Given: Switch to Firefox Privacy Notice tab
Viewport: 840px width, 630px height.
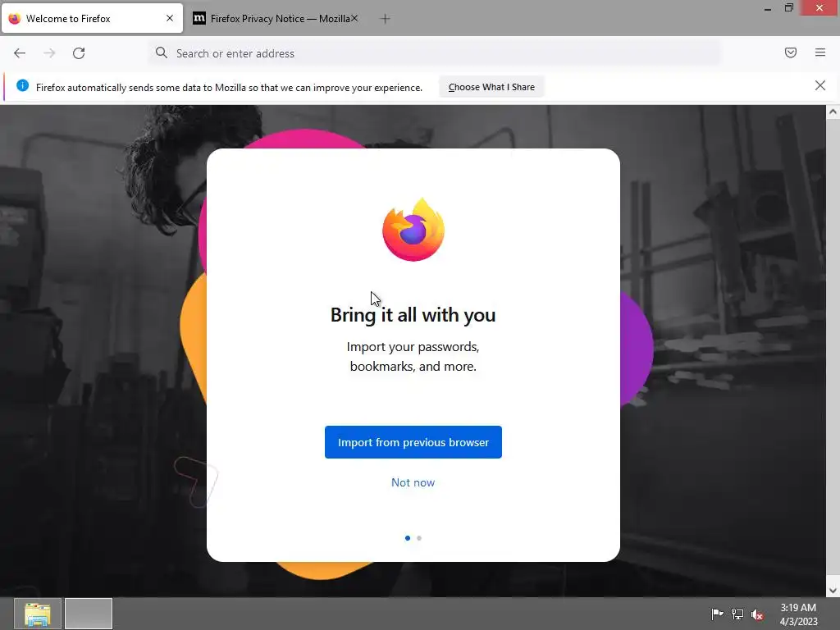Looking at the screenshot, I should pos(276,19).
